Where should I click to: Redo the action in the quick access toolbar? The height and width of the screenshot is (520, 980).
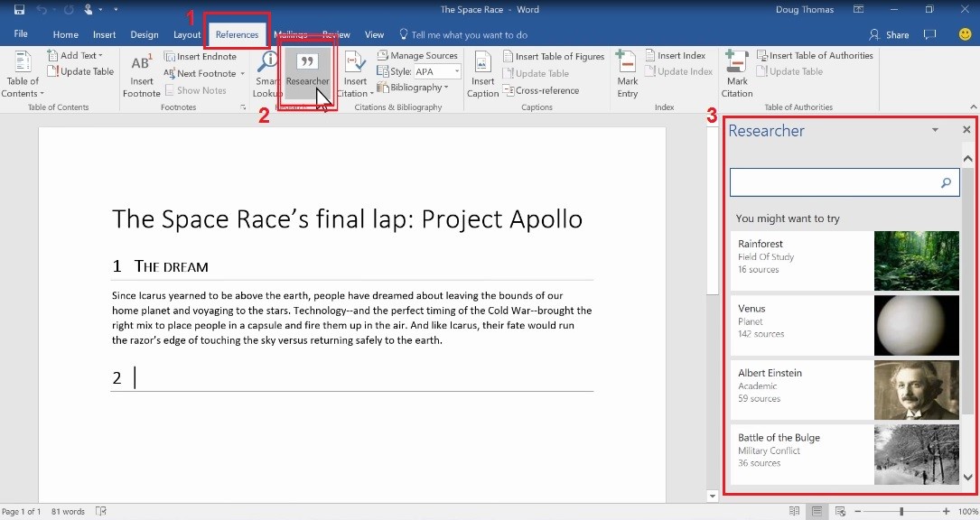(69, 9)
